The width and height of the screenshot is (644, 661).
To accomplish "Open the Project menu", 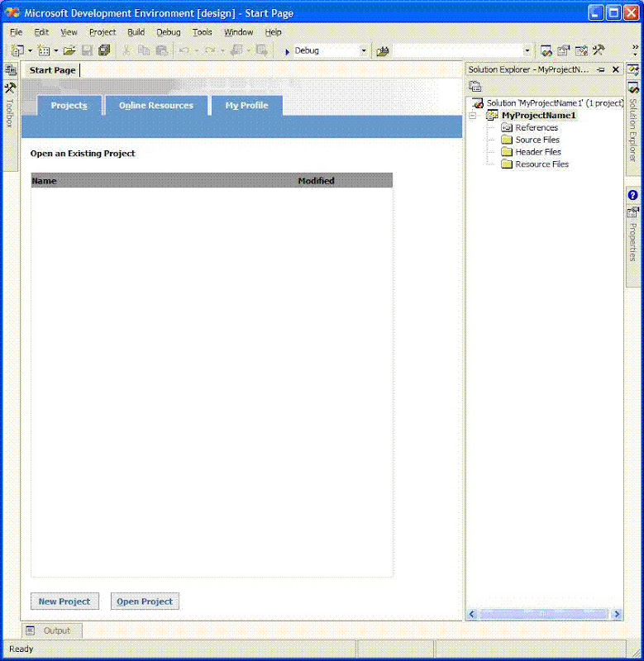I will (103, 32).
